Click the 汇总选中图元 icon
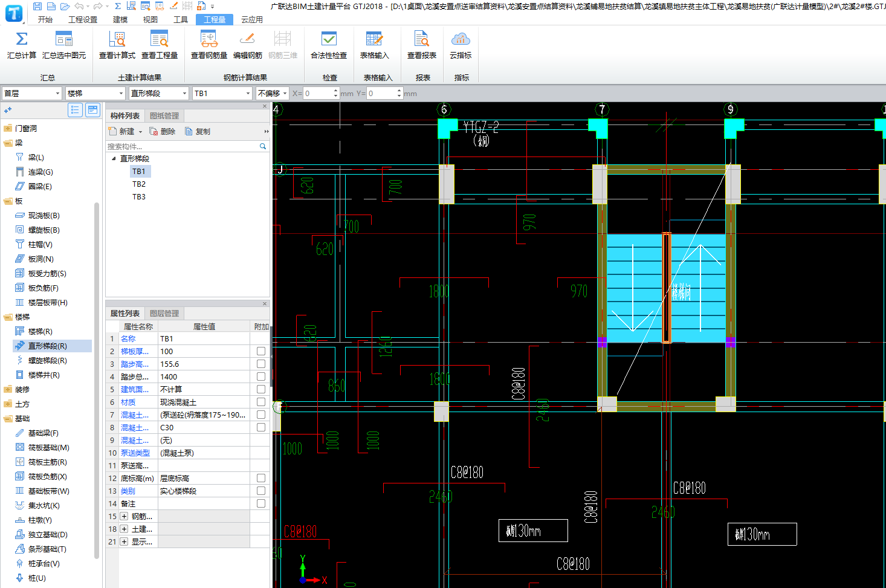 pyautogui.click(x=64, y=39)
